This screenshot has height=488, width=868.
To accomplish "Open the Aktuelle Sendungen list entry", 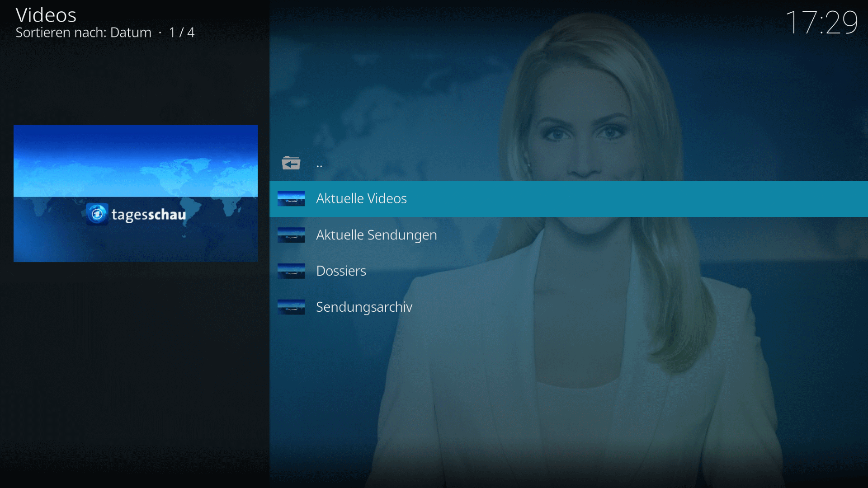I will click(376, 235).
